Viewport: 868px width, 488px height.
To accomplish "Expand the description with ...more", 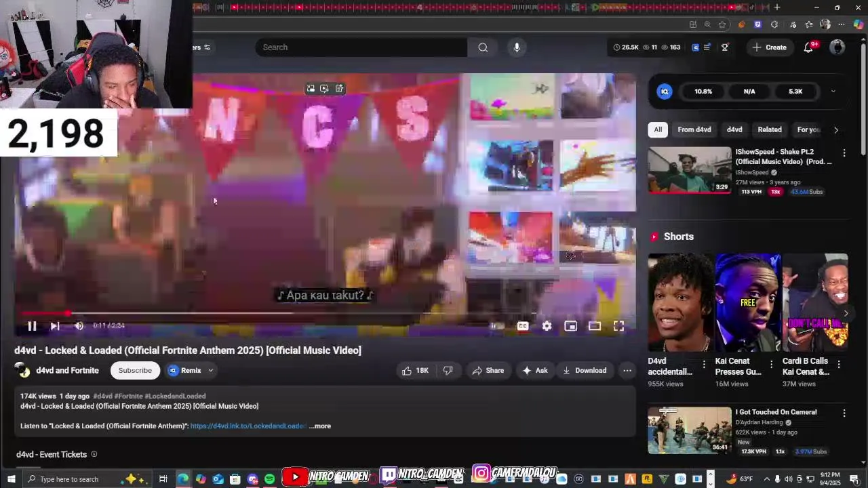I will pyautogui.click(x=320, y=426).
